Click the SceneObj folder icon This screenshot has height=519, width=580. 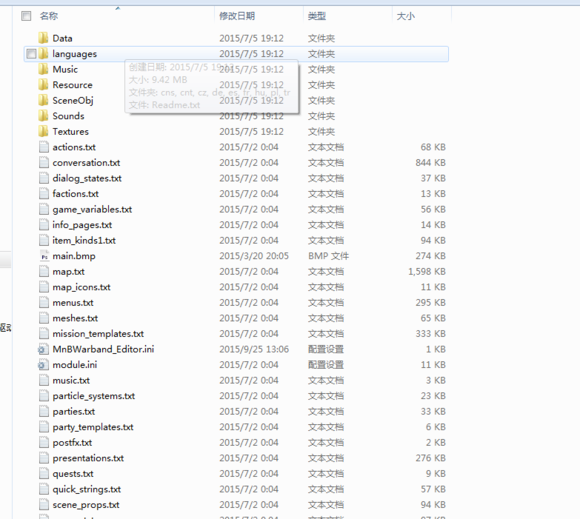[x=43, y=100]
